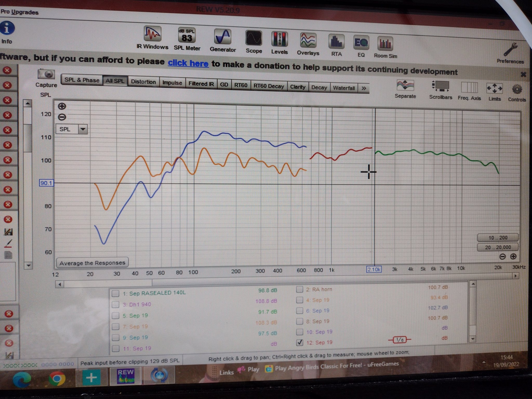Screen dimensions: 532x399
Task: Open Google Chrome from taskbar
Action: pyautogui.click(x=57, y=378)
